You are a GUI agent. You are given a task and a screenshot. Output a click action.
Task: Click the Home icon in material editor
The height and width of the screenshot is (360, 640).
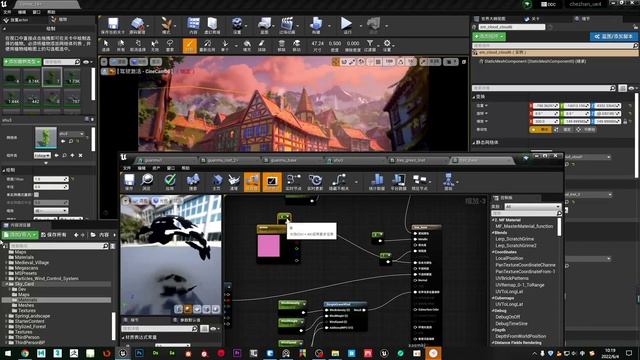pyautogui.click(x=217, y=182)
